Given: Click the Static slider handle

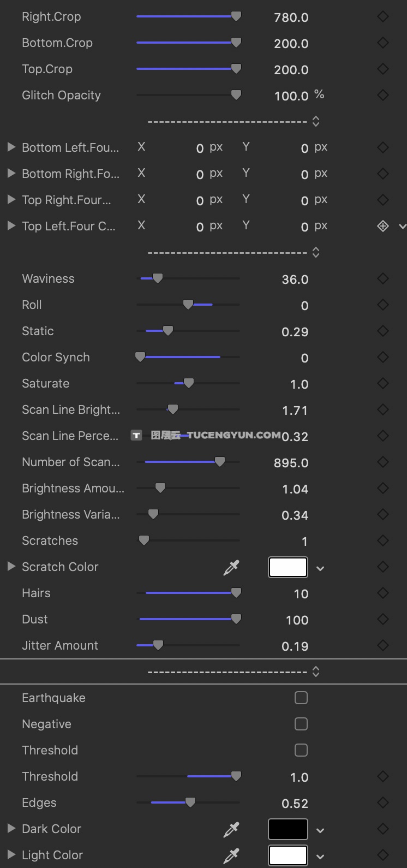Looking at the screenshot, I should pos(168,331).
